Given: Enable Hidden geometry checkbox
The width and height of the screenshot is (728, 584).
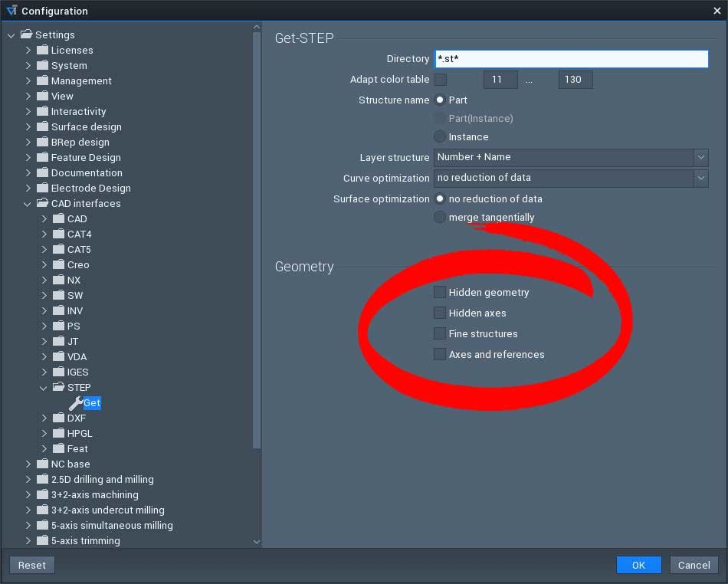Looking at the screenshot, I should (x=440, y=292).
